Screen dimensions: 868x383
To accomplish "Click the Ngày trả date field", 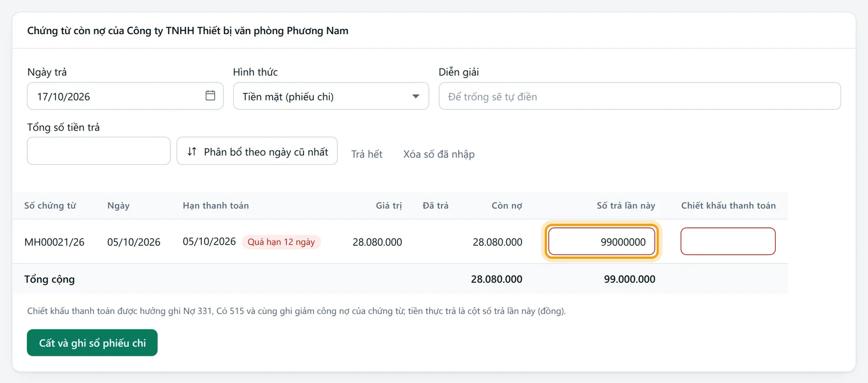I will tap(125, 96).
